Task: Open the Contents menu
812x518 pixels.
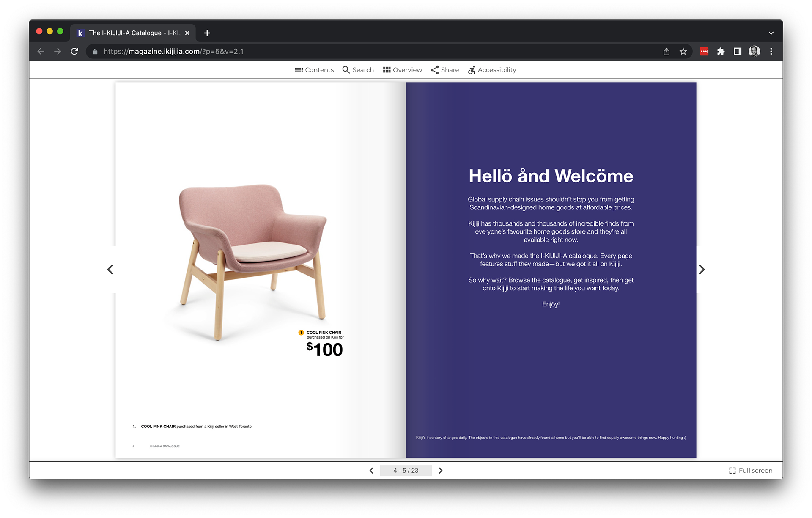Action: coord(314,70)
